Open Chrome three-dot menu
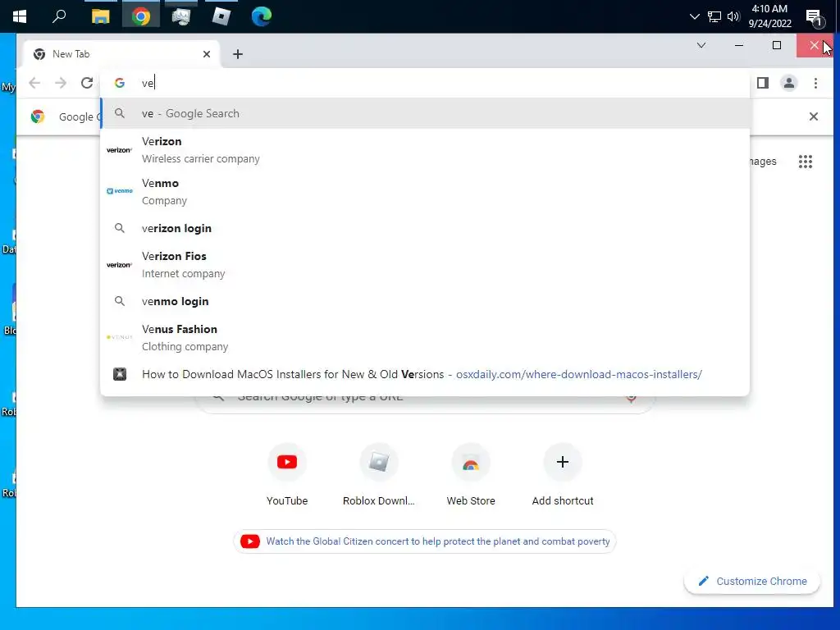 coord(815,83)
